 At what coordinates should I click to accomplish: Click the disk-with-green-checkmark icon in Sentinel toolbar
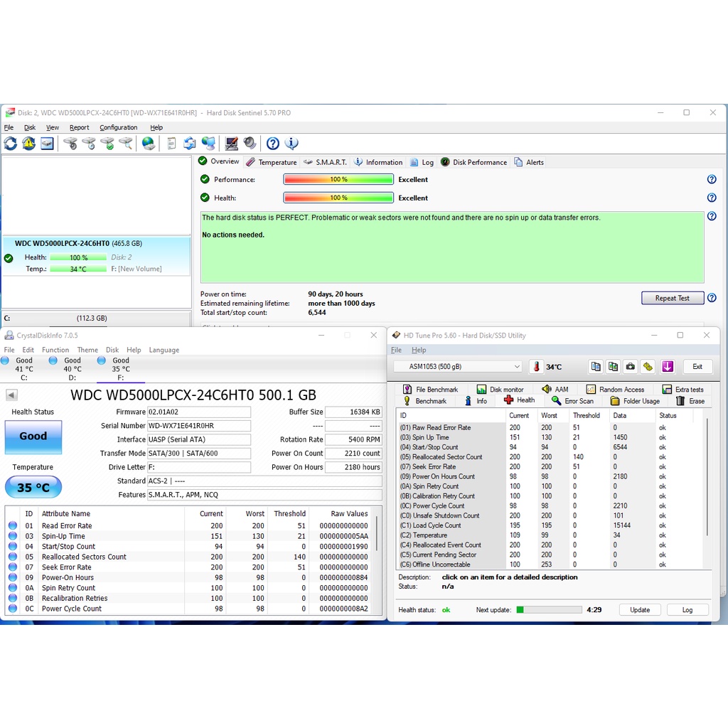[x=107, y=144]
